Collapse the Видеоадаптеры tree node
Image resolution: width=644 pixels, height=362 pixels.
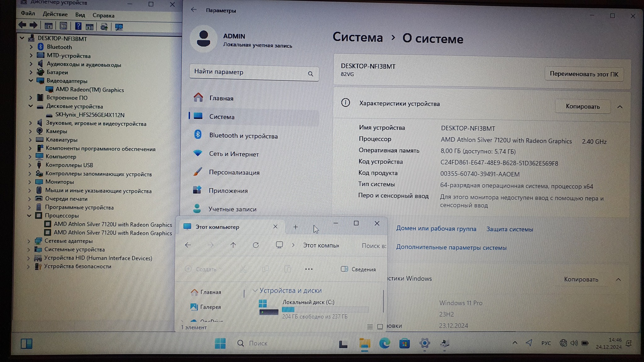pyautogui.click(x=31, y=80)
